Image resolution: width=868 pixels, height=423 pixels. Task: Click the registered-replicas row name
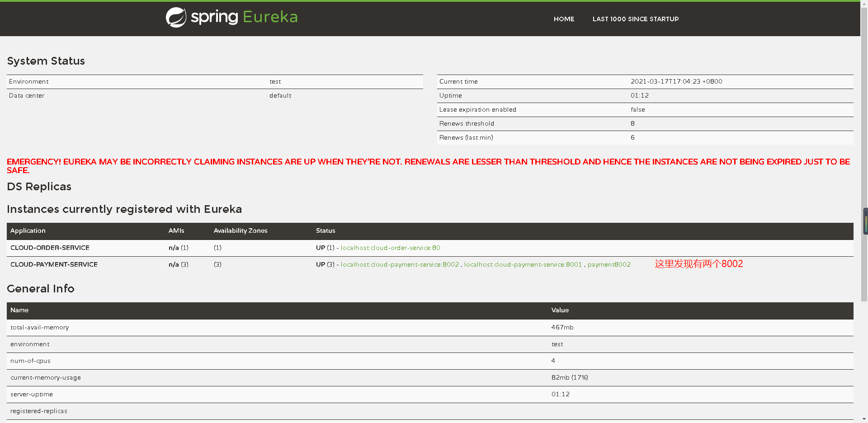point(39,411)
